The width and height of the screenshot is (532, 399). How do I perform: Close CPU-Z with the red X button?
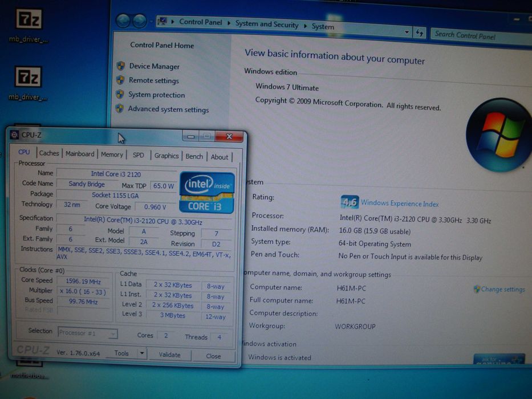(229, 136)
